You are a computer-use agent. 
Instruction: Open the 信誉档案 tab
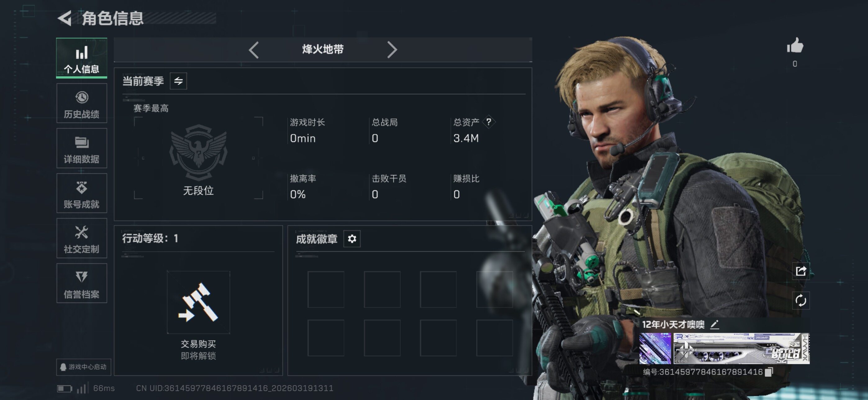point(82,283)
